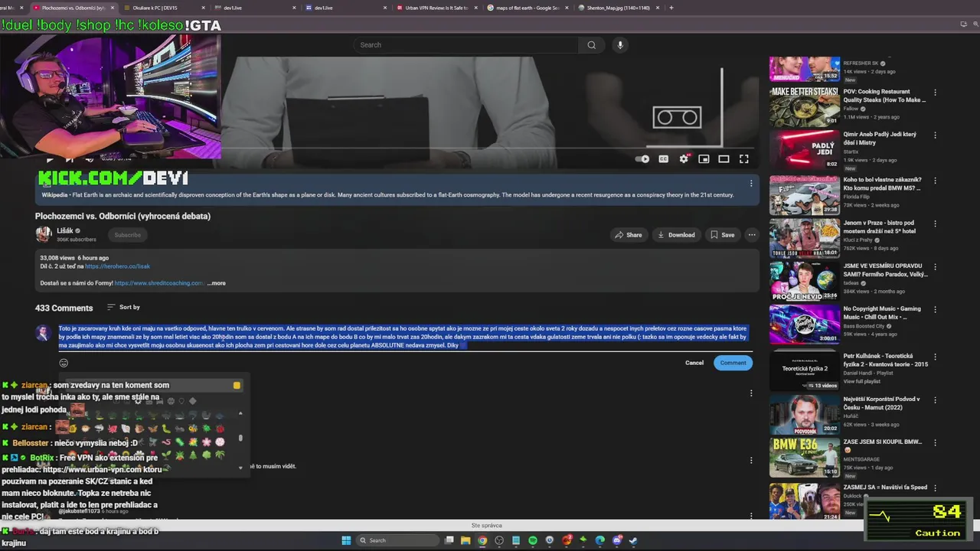
Task: Open options menu for POV: Cooking Restaurant video
Action: point(935,93)
